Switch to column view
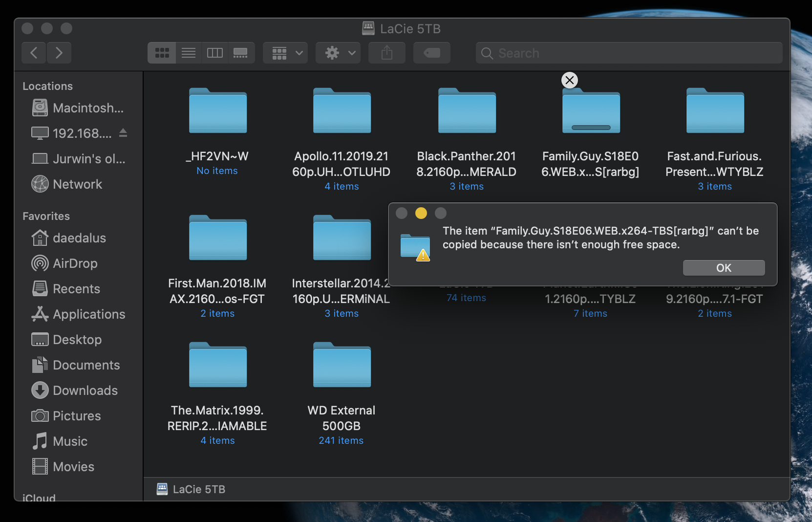This screenshot has width=812, height=522. [x=215, y=53]
